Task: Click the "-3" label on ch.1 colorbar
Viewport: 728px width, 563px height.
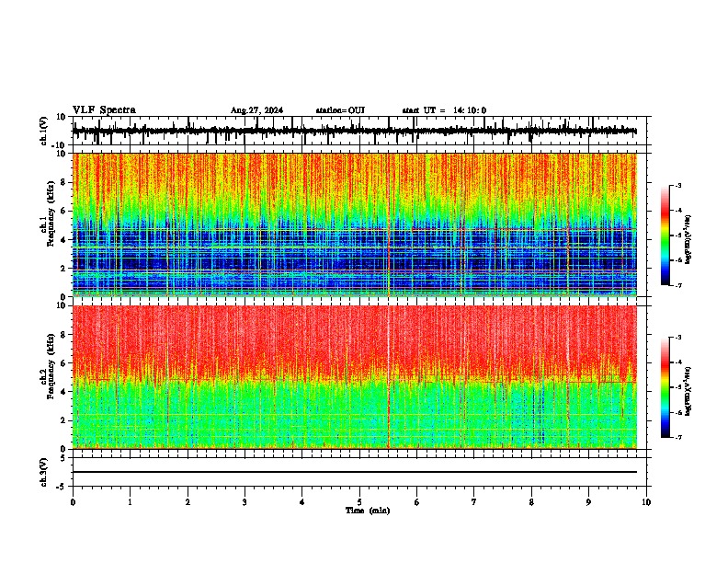Action: (678, 185)
